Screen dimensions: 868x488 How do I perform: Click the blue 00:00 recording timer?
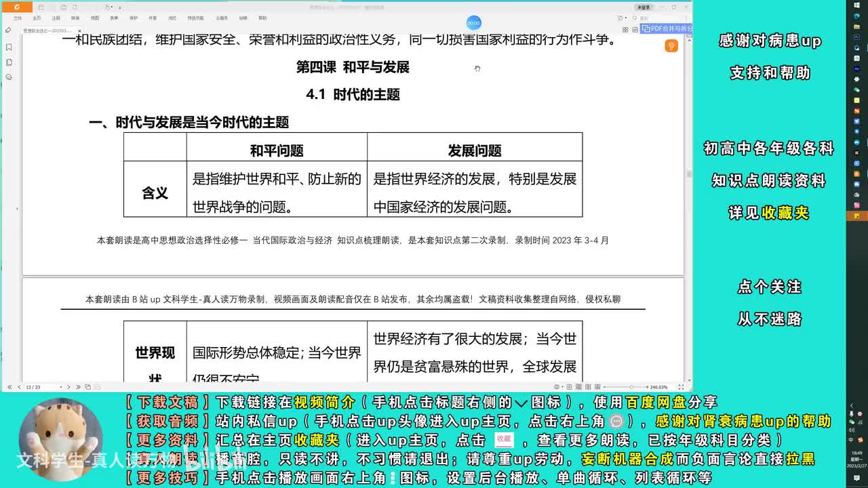(x=473, y=22)
